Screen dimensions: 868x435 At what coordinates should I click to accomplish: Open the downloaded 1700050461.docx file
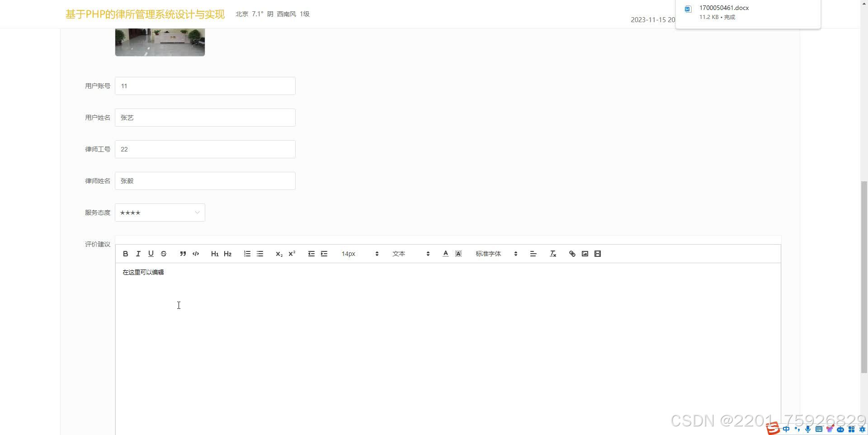click(724, 8)
